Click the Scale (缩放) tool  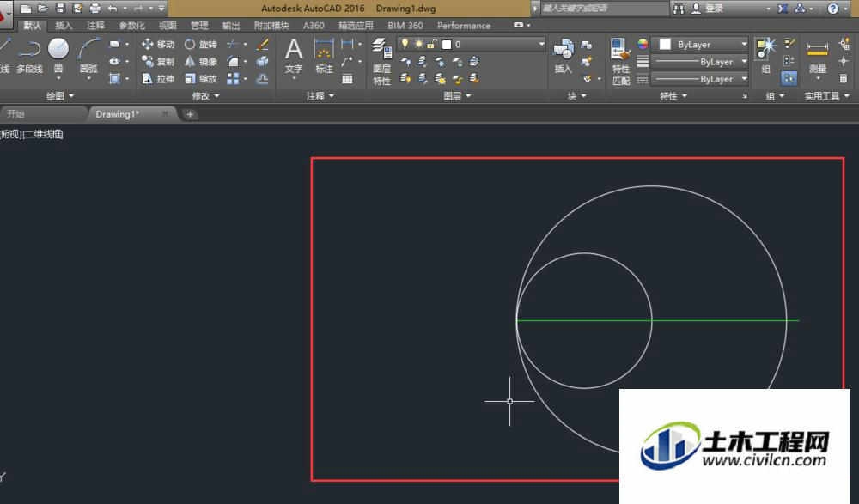tap(200, 79)
